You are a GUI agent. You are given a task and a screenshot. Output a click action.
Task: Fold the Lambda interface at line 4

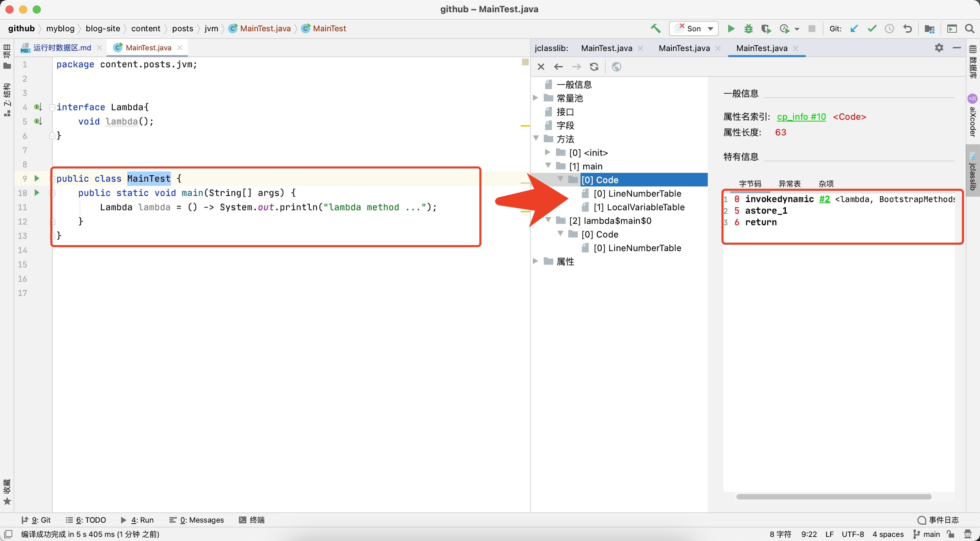pos(53,107)
